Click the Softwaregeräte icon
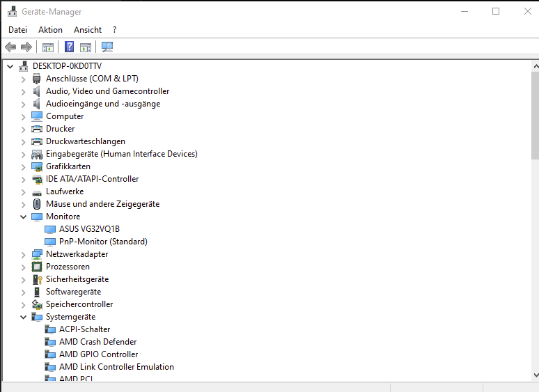This screenshot has height=392, width=539. [37, 292]
